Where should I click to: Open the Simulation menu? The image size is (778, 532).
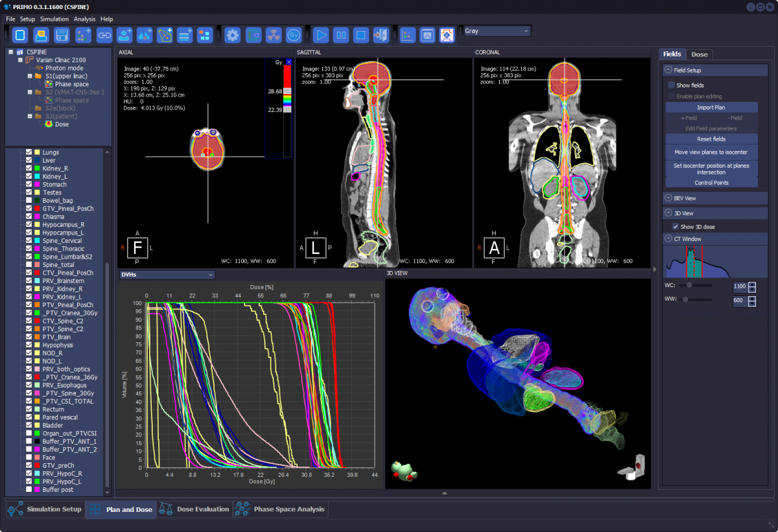[x=54, y=19]
